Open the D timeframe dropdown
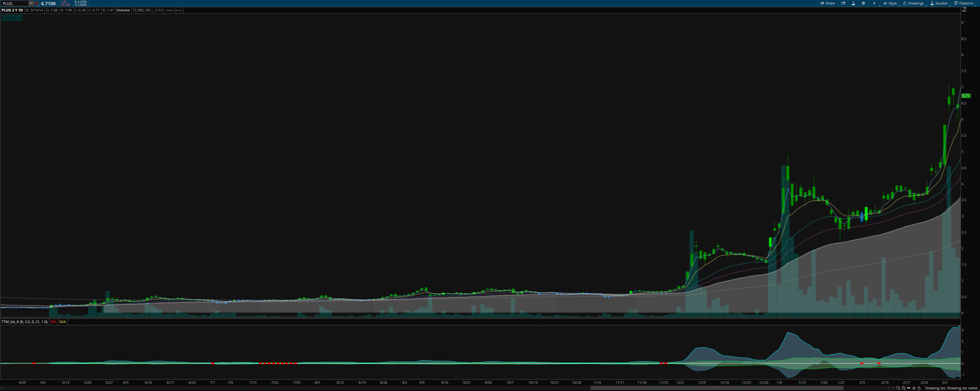The image size is (980, 391). coord(874,3)
